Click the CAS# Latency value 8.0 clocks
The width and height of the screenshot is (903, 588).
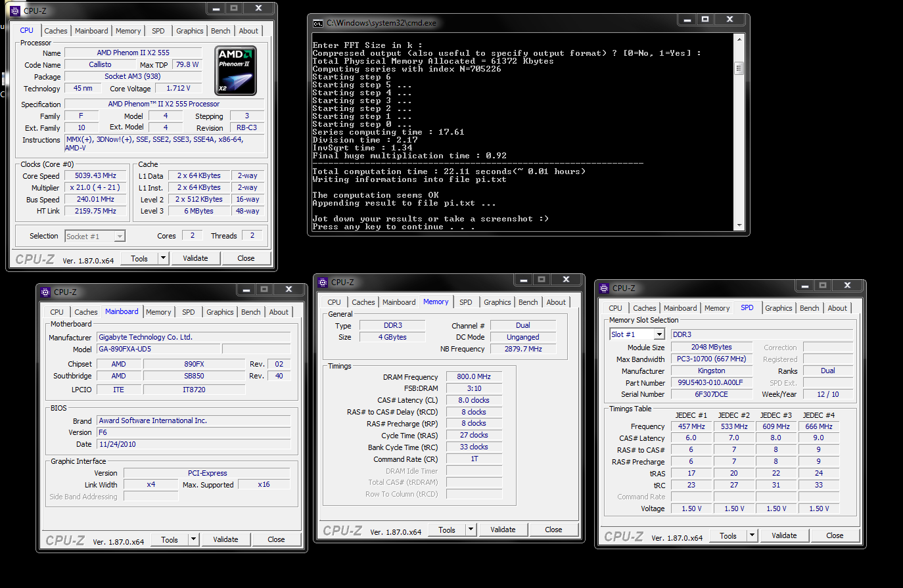coord(474,400)
